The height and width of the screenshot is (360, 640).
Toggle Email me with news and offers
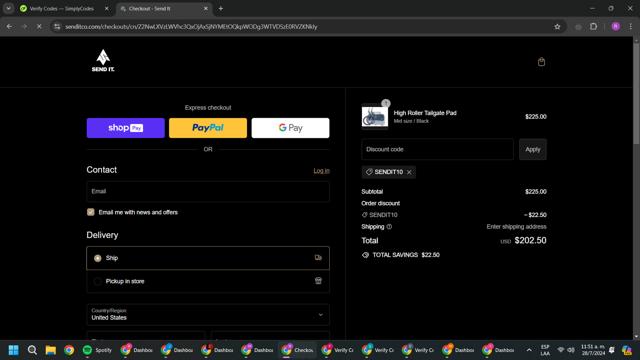tap(91, 212)
